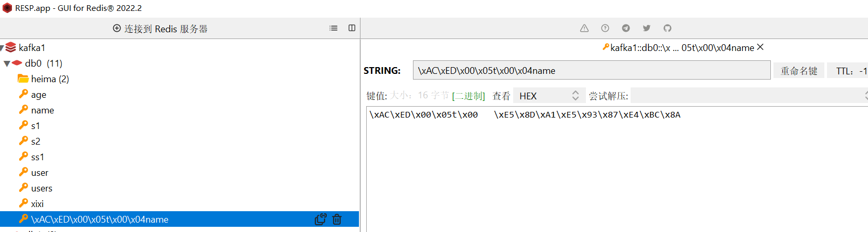Open the list-view menu icon in the sidebar header
The image size is (868, 232).
[333, 28]
